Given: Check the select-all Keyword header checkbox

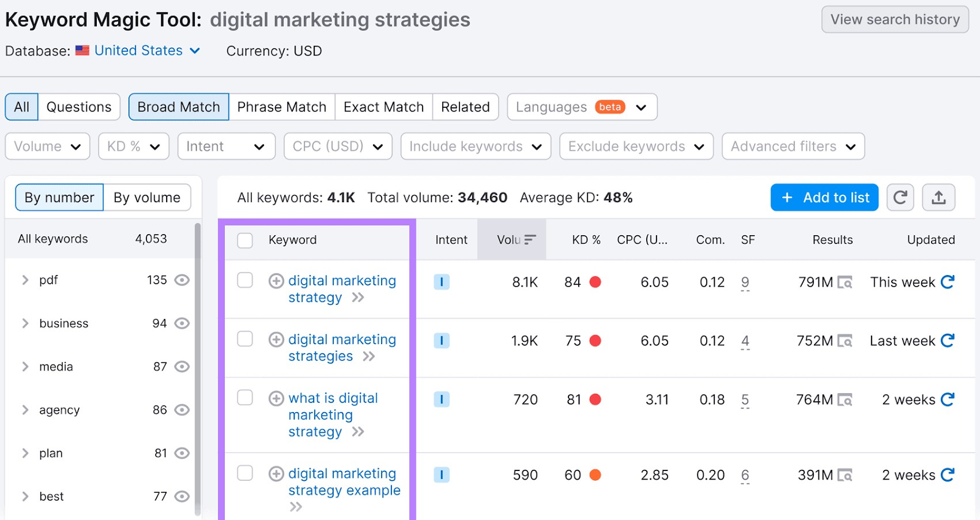Looking at the screenshot, I should [x=245, y=240].
